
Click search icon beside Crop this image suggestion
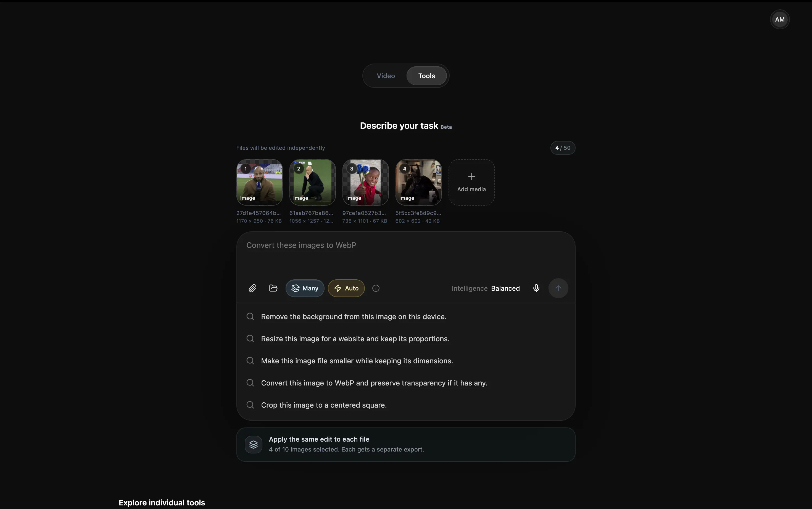[250, 405]
